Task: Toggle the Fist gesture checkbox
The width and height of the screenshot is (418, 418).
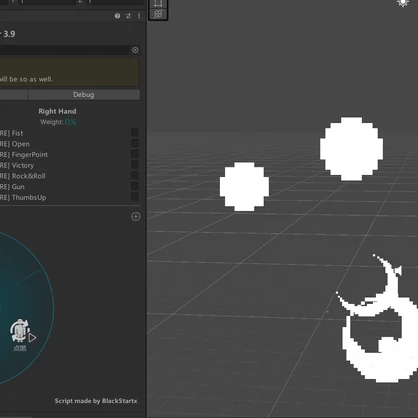Action: coord(135,133)
